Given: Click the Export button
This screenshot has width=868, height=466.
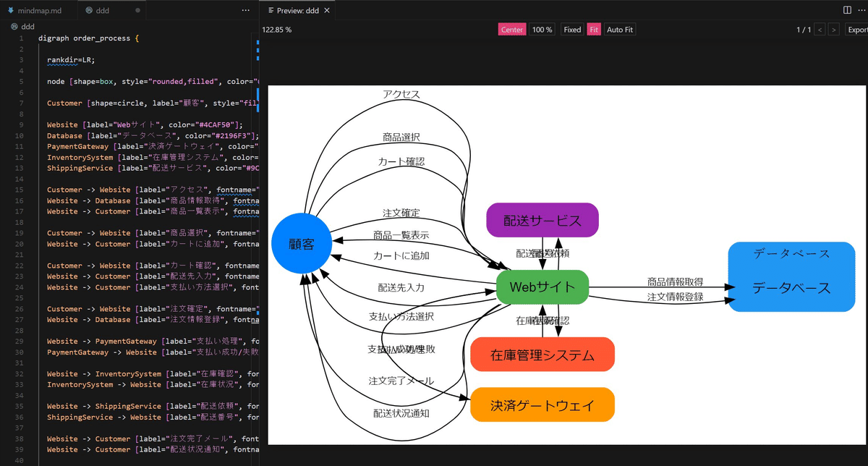Looking at the screenshot, I should (858, 30).
